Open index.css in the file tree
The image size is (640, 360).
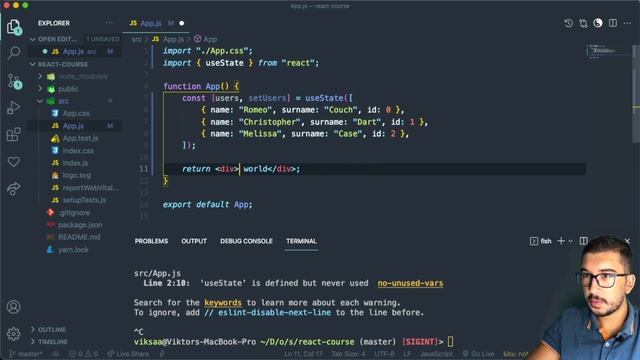tap(78, 151)
